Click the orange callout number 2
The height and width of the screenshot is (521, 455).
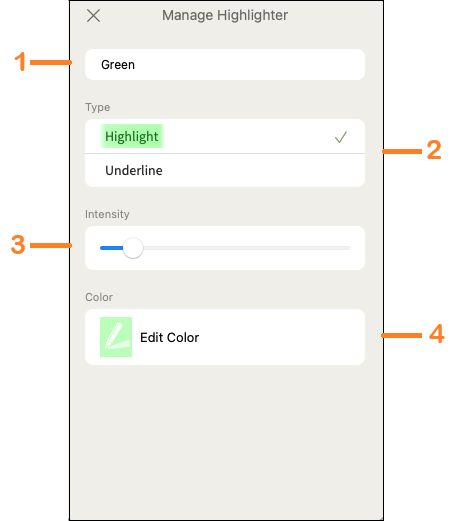click(x=434, y=150)
